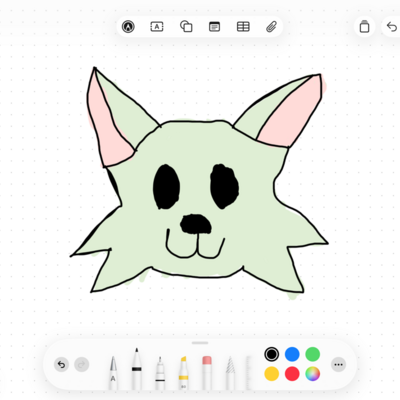Tap the cat drawing's left eye
The width and height of the screenshot is (400, 400).
click(x=166, y=187)
